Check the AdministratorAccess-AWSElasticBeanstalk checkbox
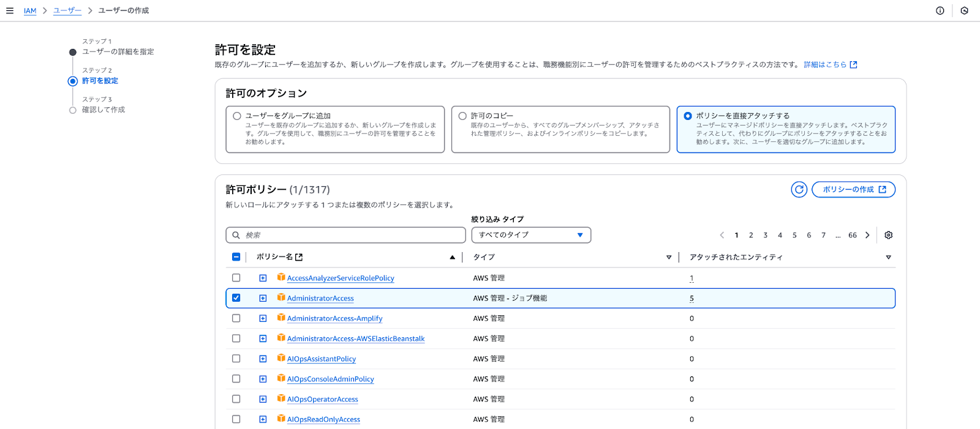 236,338
